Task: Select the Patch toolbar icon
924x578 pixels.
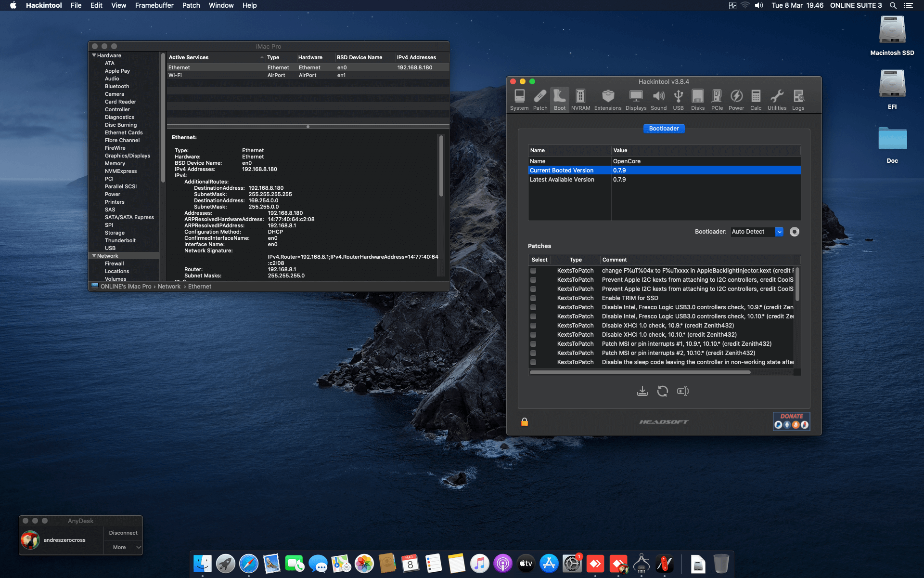Action: [539, 99]
